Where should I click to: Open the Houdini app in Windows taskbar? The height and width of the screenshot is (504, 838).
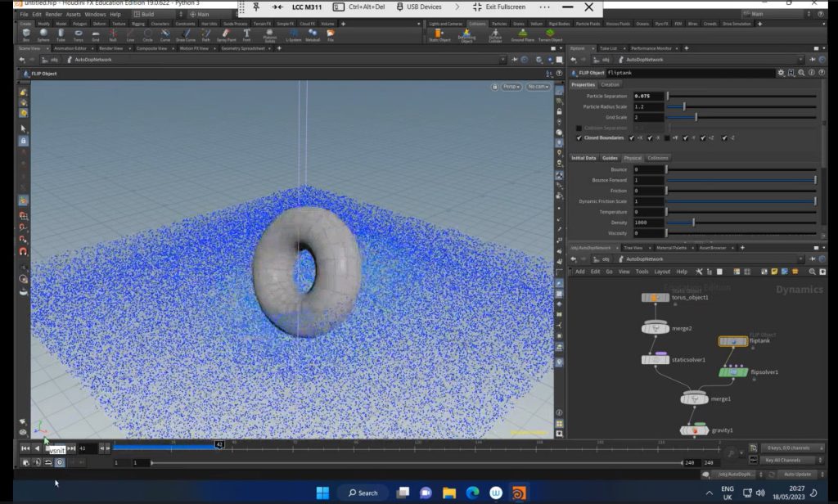(x=518, y=493)
